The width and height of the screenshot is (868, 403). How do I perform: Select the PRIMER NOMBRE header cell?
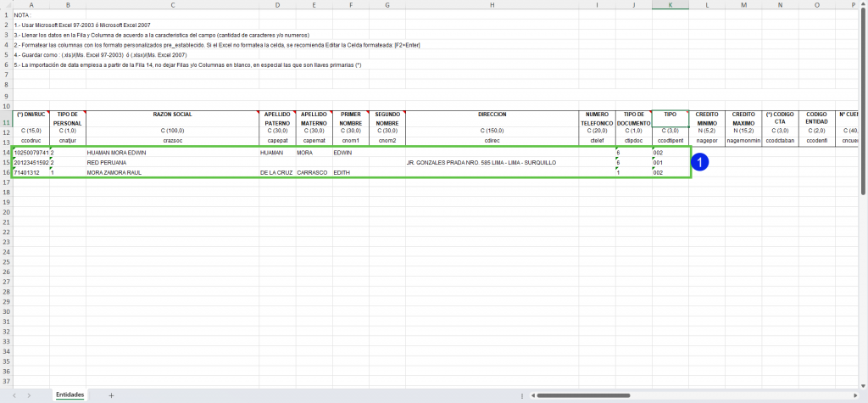tap(350, 119)
